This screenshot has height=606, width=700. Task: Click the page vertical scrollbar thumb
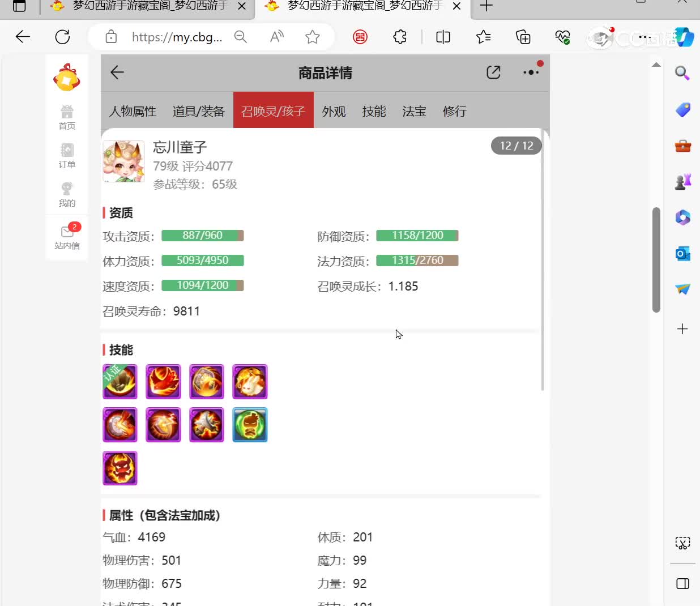tap(656, 260)
